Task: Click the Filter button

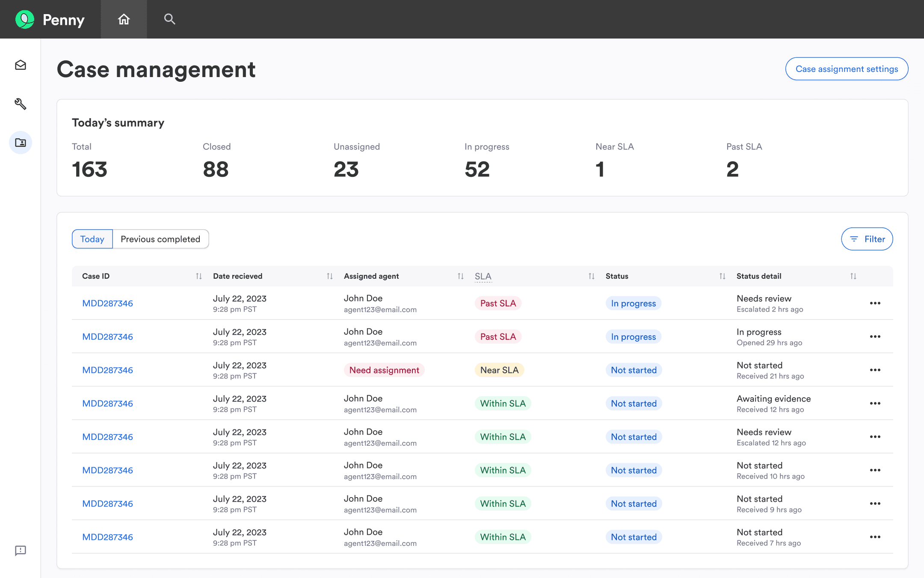Action: (x=867, y=239)
